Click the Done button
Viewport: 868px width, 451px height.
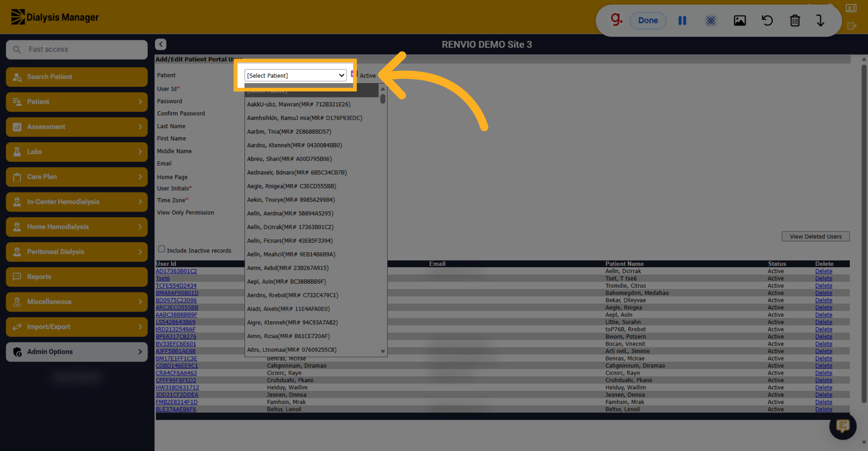pos(648,21)
